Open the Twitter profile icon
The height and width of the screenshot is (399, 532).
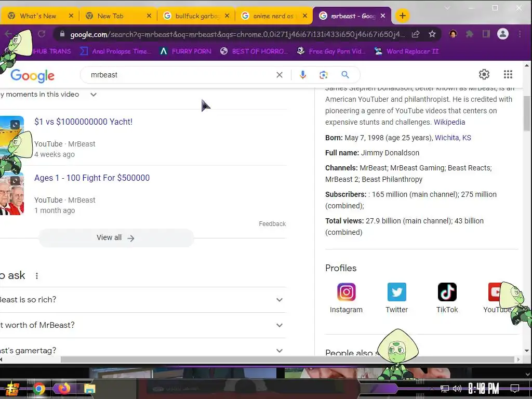click(x=396, y=292)
